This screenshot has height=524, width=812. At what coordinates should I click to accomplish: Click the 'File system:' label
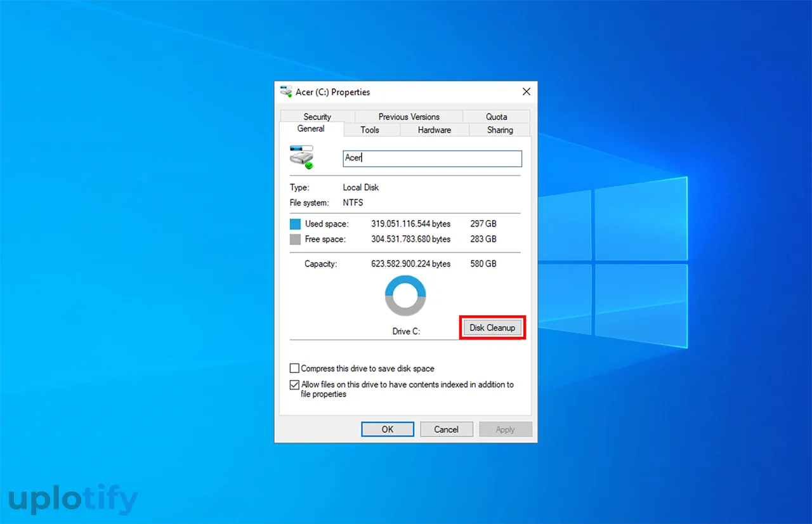pos(310,203)
